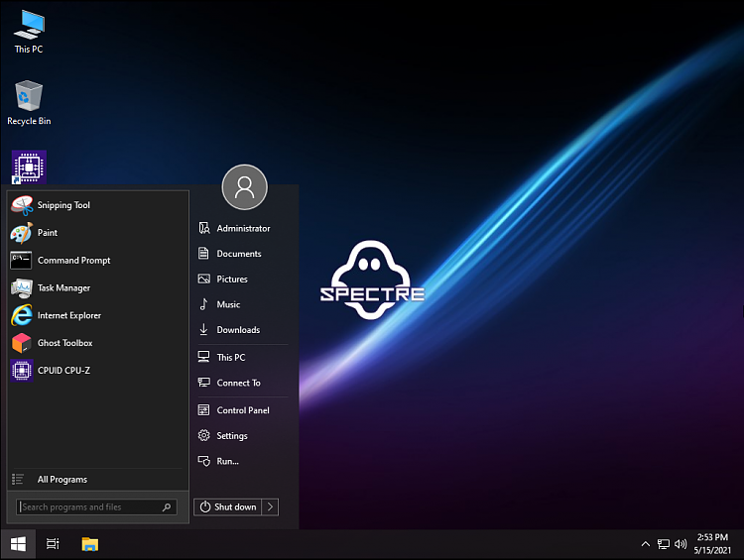
Task: Open Control Panel from the Start menu
Action: [x=243, y=410]
